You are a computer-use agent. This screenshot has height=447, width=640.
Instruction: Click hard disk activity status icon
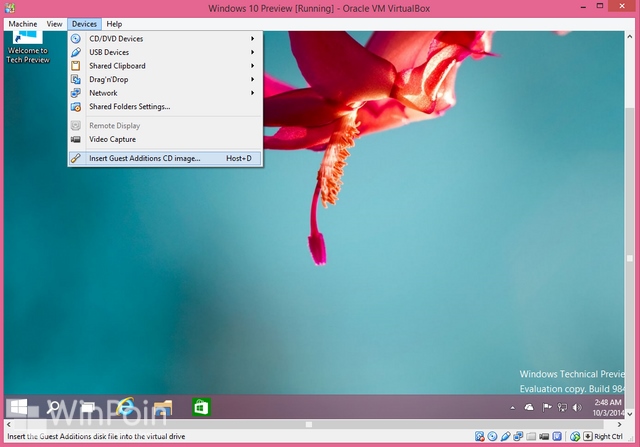(x=480, y=436)
